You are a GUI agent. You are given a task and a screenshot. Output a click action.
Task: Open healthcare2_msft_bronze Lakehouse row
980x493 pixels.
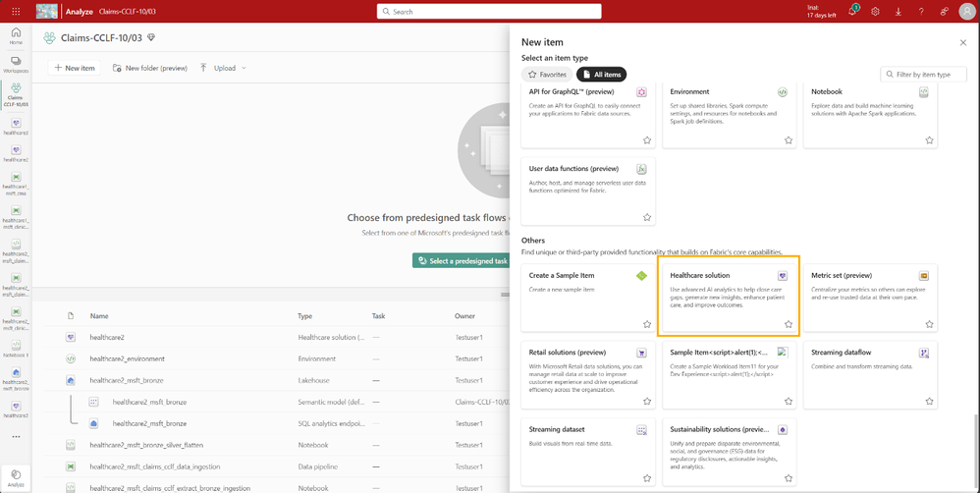pyautogui.click(x=127, y=380)
